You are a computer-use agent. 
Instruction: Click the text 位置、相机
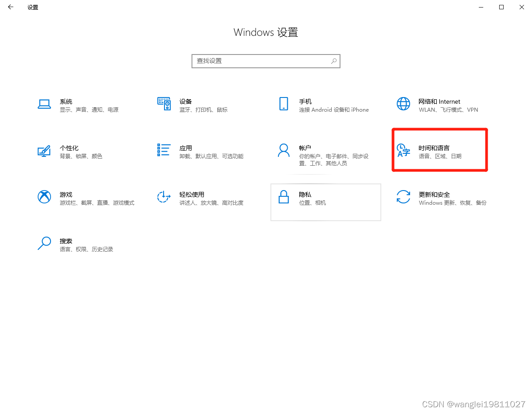[x=313, y=203]
